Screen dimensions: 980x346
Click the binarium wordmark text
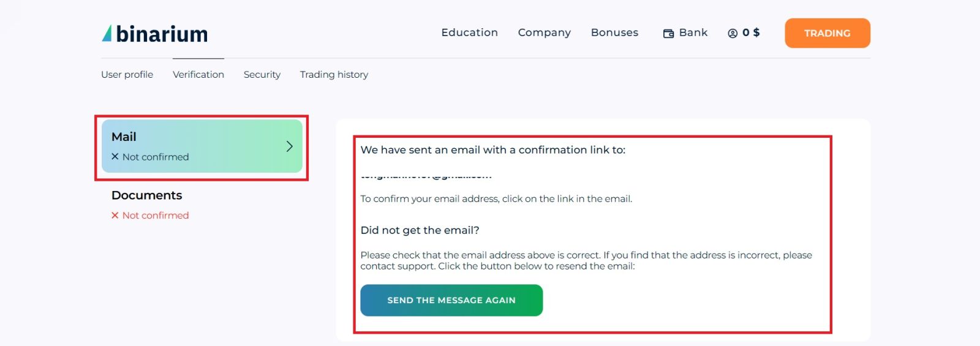pyautogui.click(x=162, y=34)
